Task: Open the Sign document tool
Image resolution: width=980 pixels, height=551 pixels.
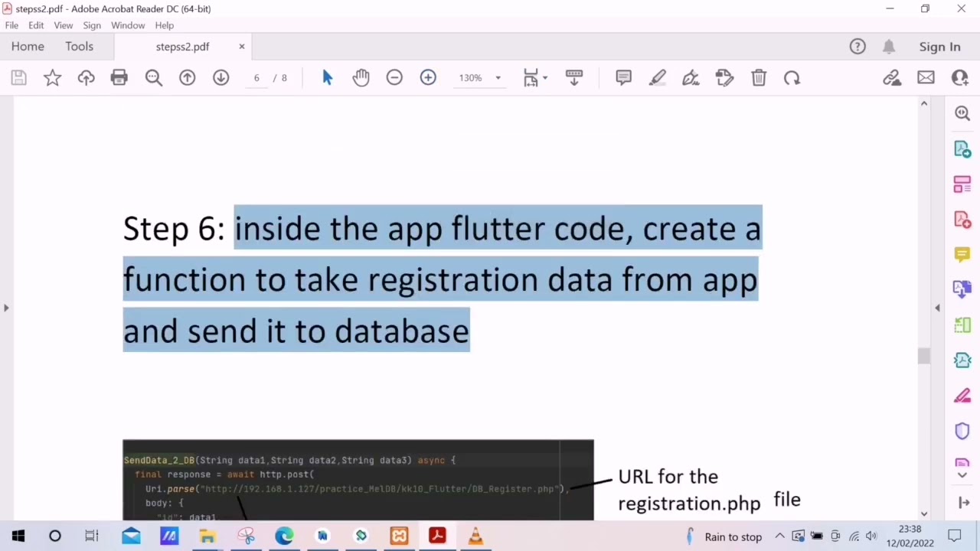Action: pyautogui.click(x=691, y=77)
